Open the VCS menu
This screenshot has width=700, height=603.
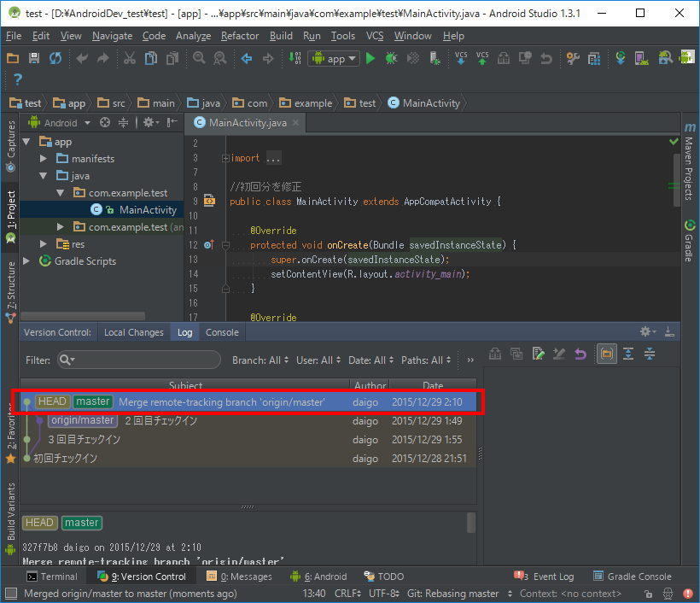[375, 36]
